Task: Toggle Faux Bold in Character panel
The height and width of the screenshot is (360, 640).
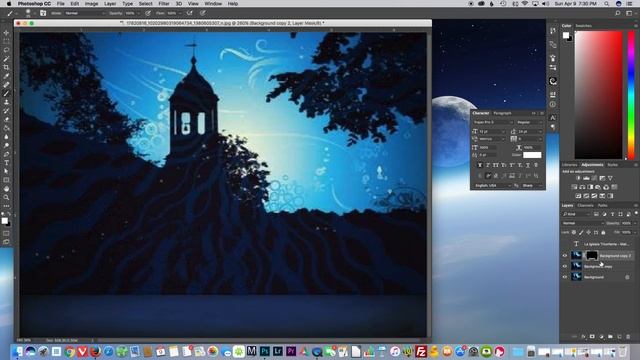Action: coord(480,165)
